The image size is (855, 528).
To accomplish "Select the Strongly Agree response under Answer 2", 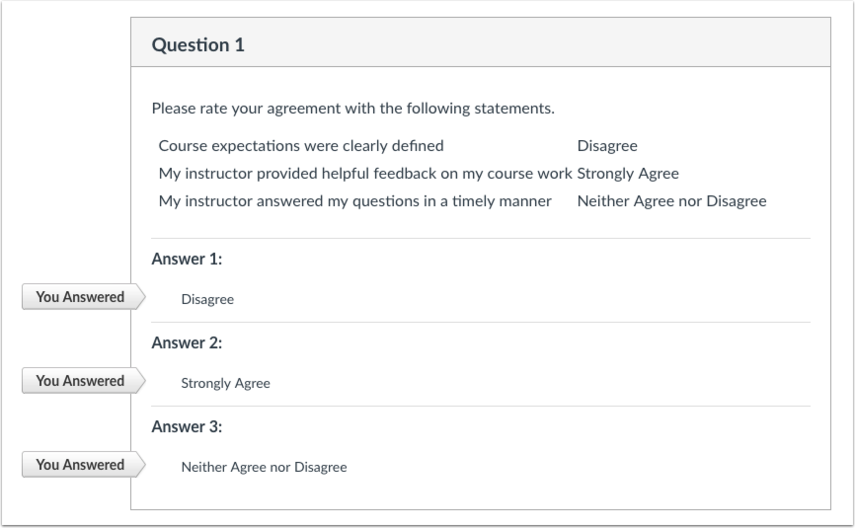I will tap(225, 383).
